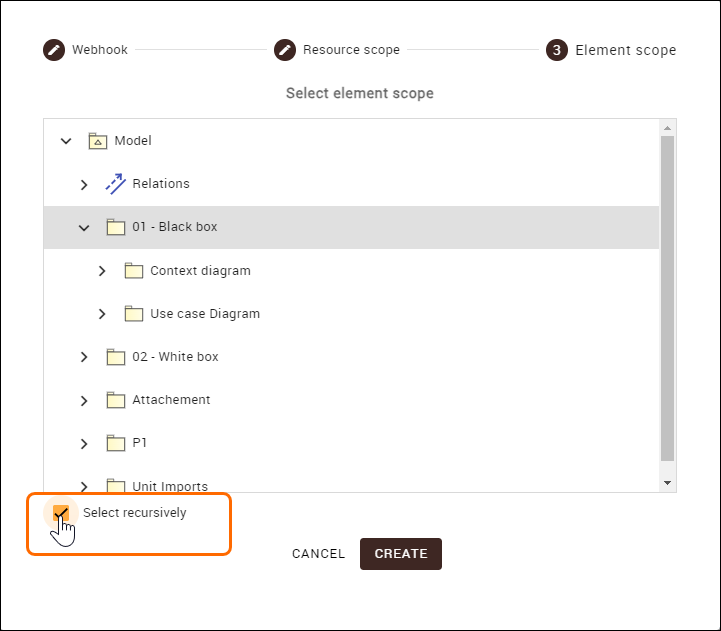Screen dimensions: 721x631
Task: Click the Model package icon
Action: (97, 141)
